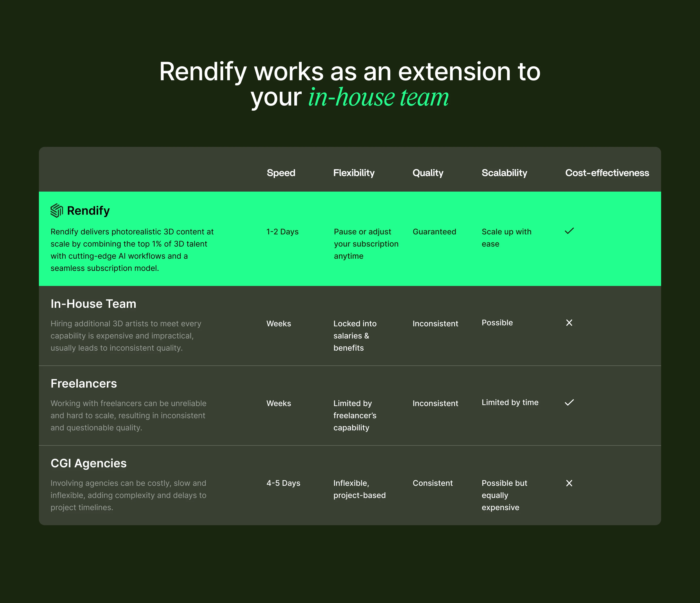Click 'Possible but equally expensive' scalability text
The image size is (700, 603).
coord(504,495)
